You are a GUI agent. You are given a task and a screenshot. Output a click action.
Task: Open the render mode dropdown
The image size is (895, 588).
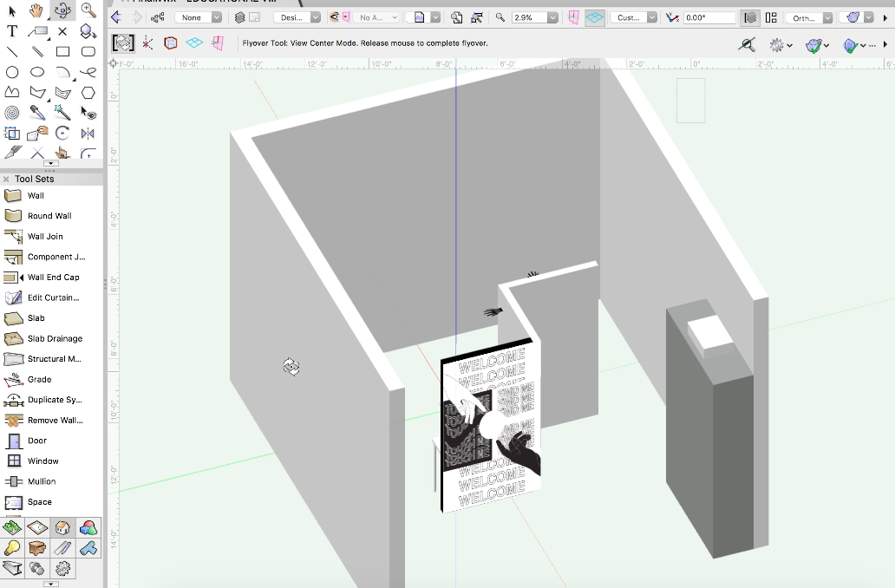(x=858, y=17)
